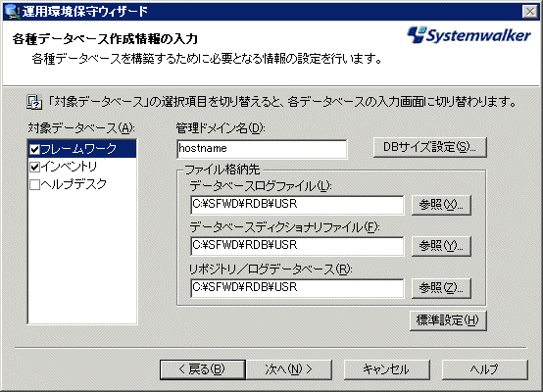The height and width of the screenshot is (392, 543).
Task: Focus the データベースディクショナリファイル path field
Action: coord(297,246)
